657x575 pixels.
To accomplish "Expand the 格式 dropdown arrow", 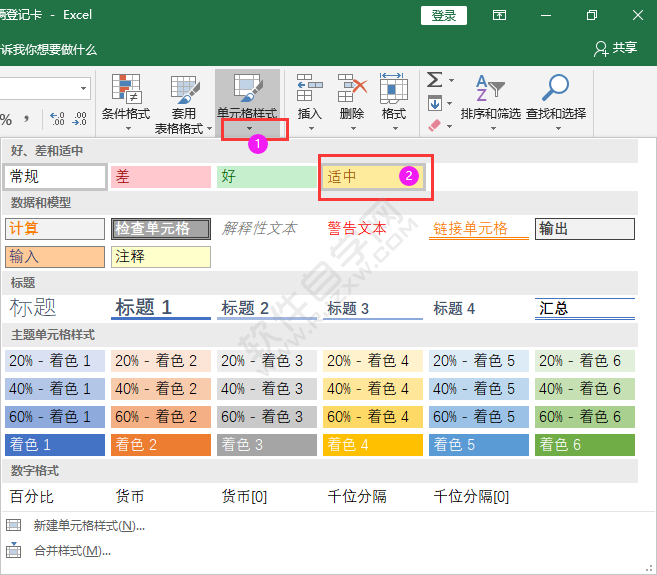I will coord(395,129).
